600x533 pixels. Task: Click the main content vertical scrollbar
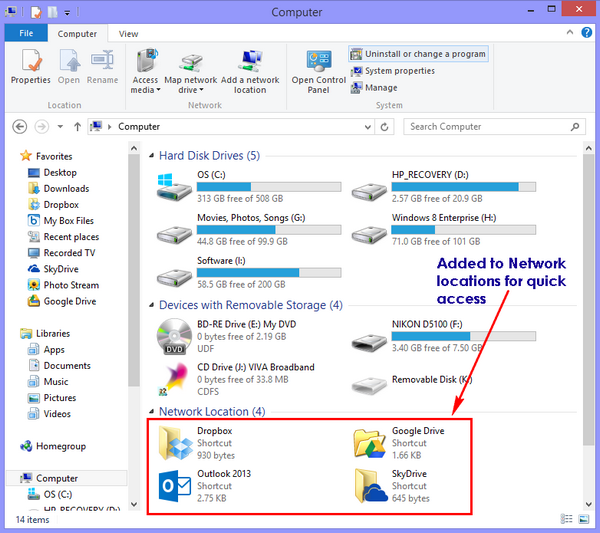pyautogui.click(x=589, y=300)
